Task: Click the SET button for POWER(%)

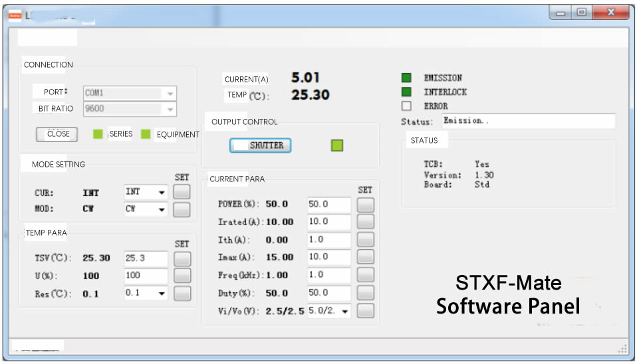Action: (x=365, y=205)
